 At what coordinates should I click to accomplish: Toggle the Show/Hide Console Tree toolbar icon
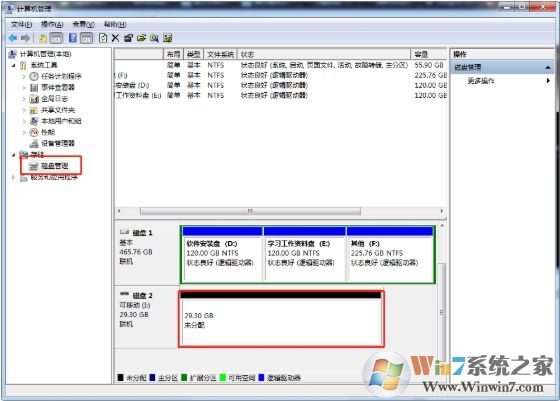point(56,38)
